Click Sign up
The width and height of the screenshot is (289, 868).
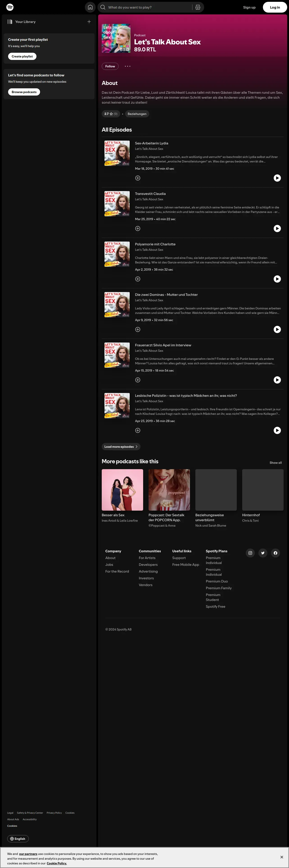click(x=249, y=7)
